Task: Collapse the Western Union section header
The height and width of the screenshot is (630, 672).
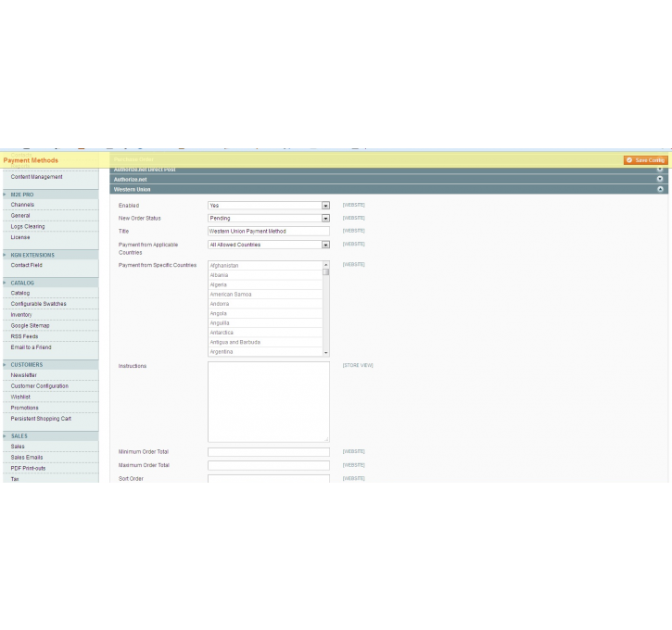Action: pos(388,189)
